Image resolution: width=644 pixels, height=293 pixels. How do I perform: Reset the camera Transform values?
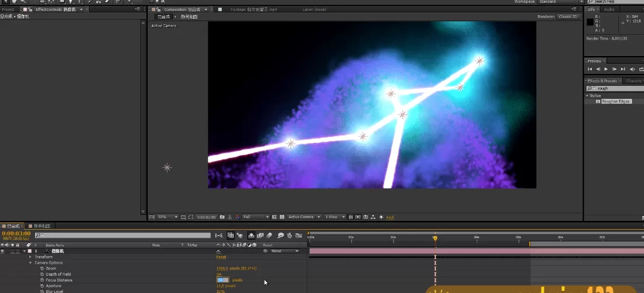[221, 257]
